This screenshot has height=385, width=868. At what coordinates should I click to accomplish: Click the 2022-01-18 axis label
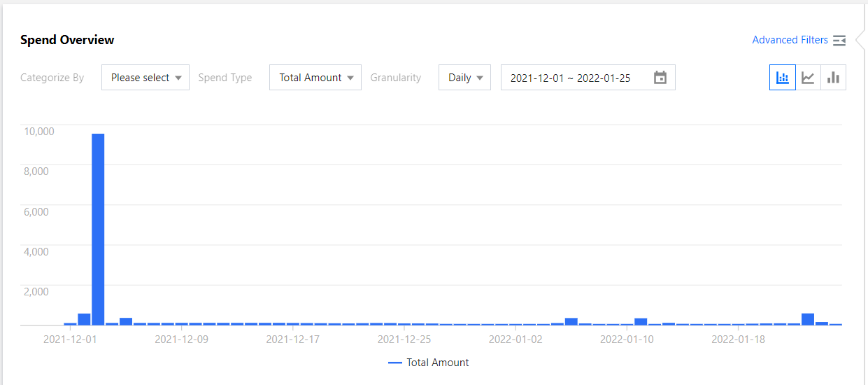click(x=738, y=339)
